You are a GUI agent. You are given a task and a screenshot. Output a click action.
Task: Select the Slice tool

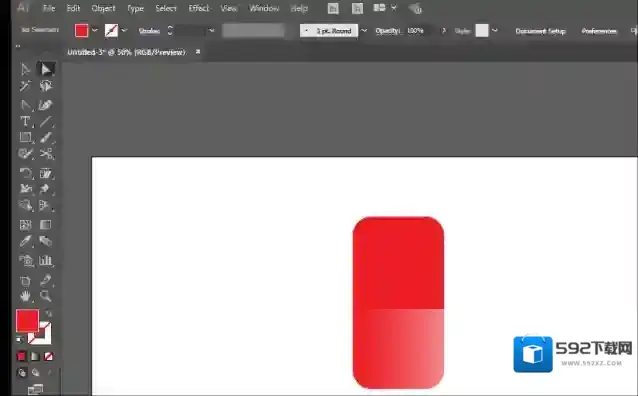(46, 280)
